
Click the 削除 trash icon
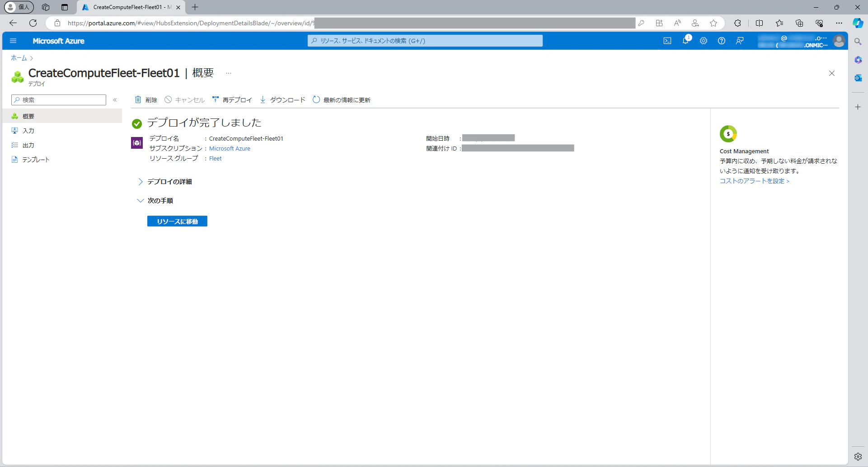[x=138, y=99]
